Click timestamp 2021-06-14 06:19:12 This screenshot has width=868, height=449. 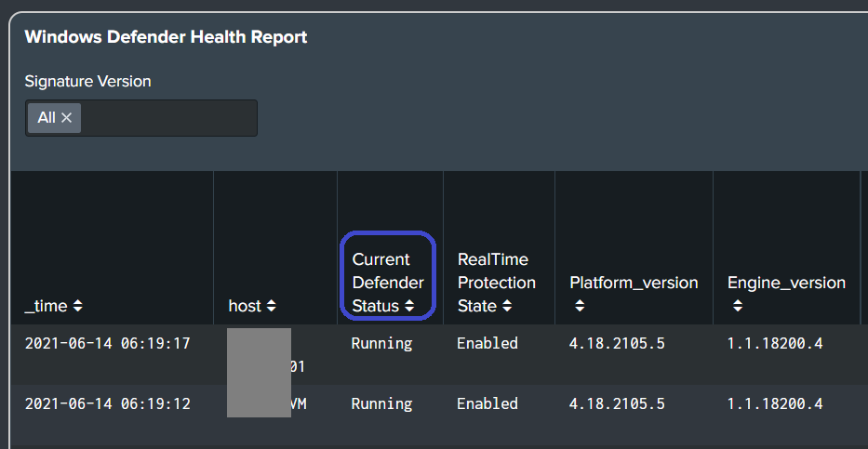point(107,403)
